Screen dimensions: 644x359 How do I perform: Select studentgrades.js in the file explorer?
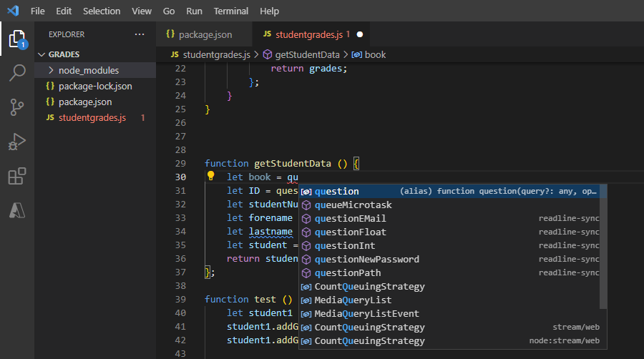coord(92,117)
